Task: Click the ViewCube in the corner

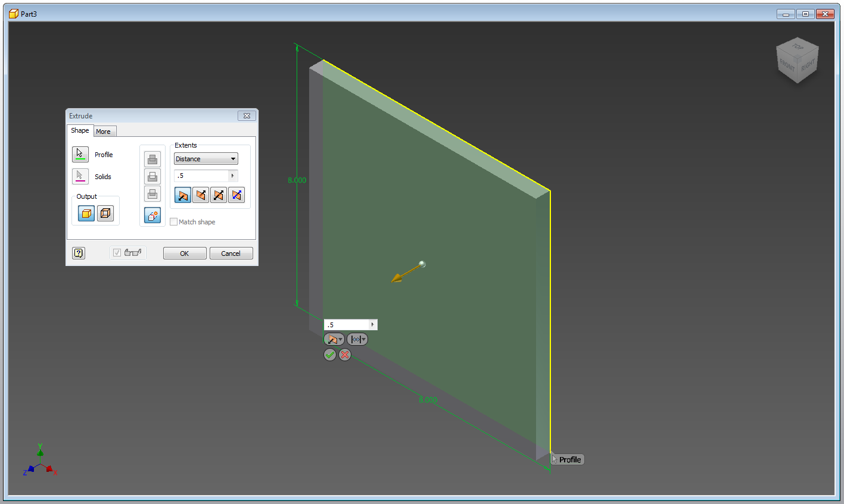Action: point(798,60)
